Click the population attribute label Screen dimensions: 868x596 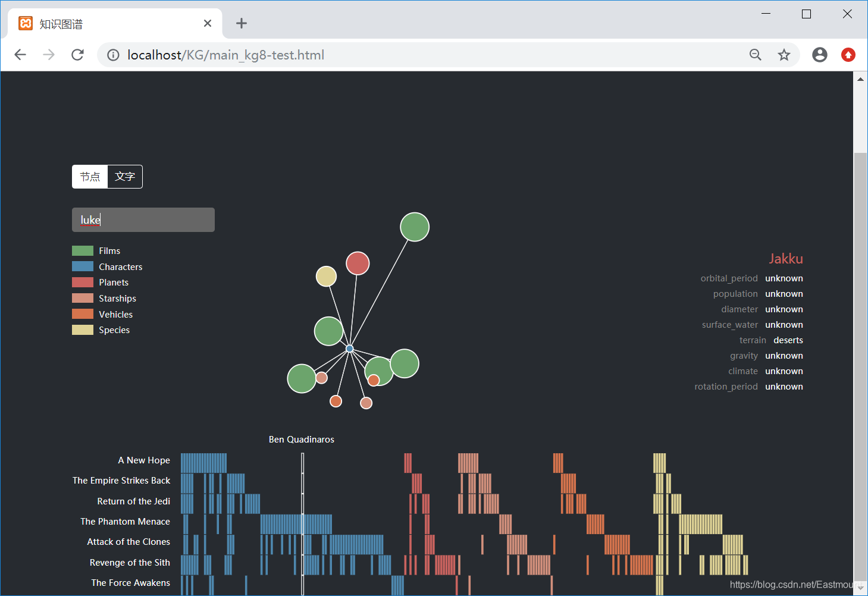(x=735, y=294)
